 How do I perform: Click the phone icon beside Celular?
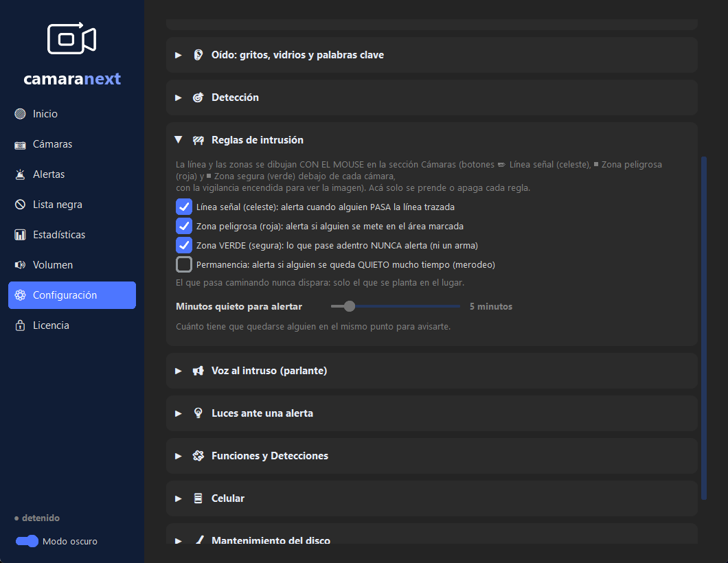pos(198,498)
